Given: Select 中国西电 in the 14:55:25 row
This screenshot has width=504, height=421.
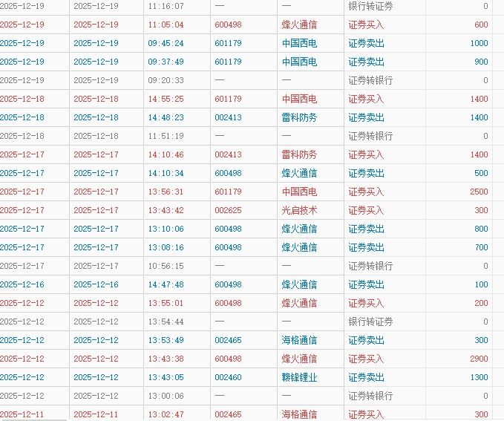Looking at the screenshot, I should pos(299,99).
